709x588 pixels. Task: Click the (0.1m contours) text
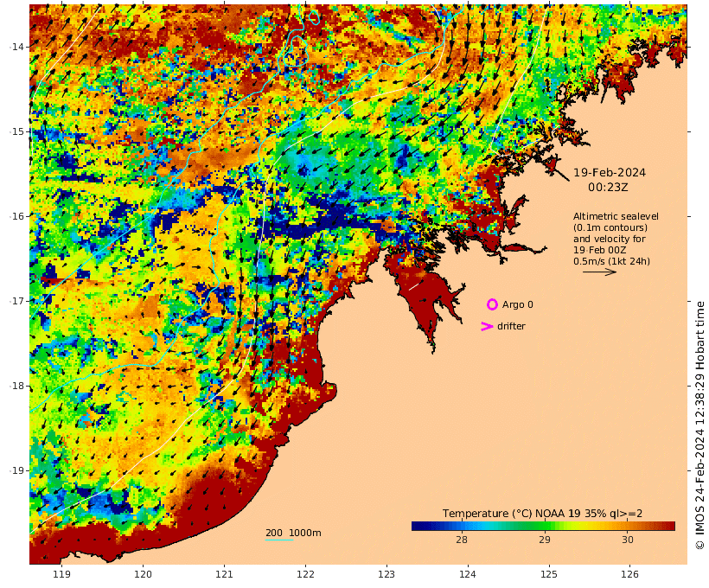(x=610, y=227)
